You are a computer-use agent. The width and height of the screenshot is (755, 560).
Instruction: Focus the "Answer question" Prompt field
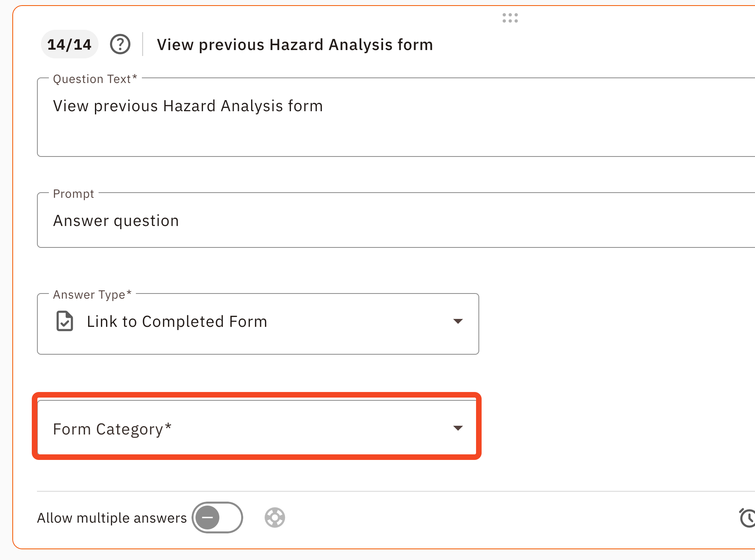point(116,221)
